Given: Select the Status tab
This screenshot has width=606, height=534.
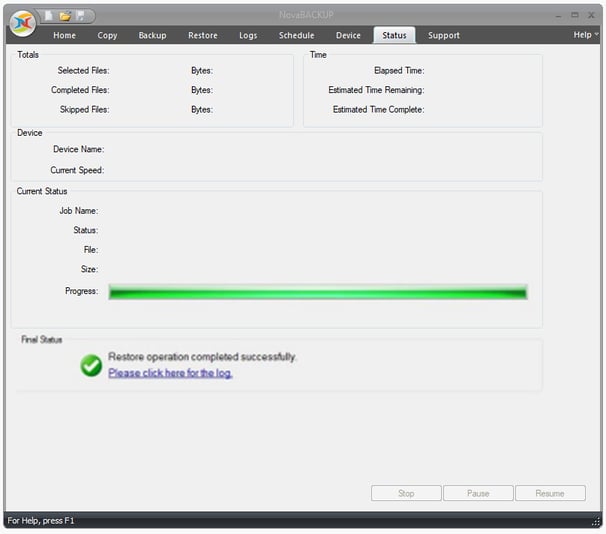Looking at the screenshot, I should 394,35.
